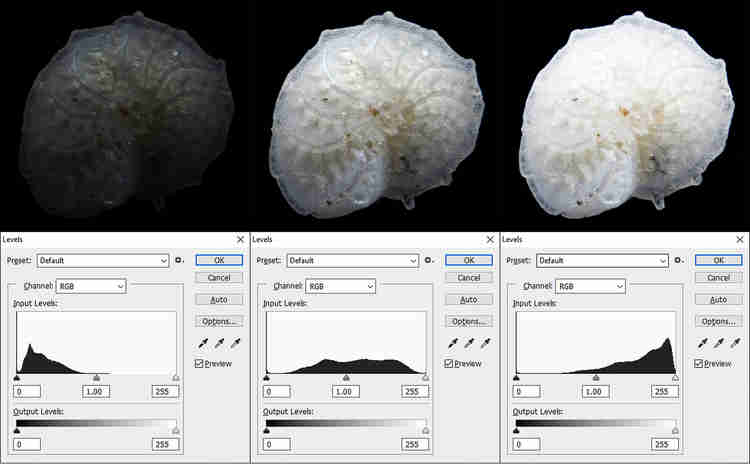
Task: Click Auto in the left Levels dialog
Action: (x=220, y=299)
